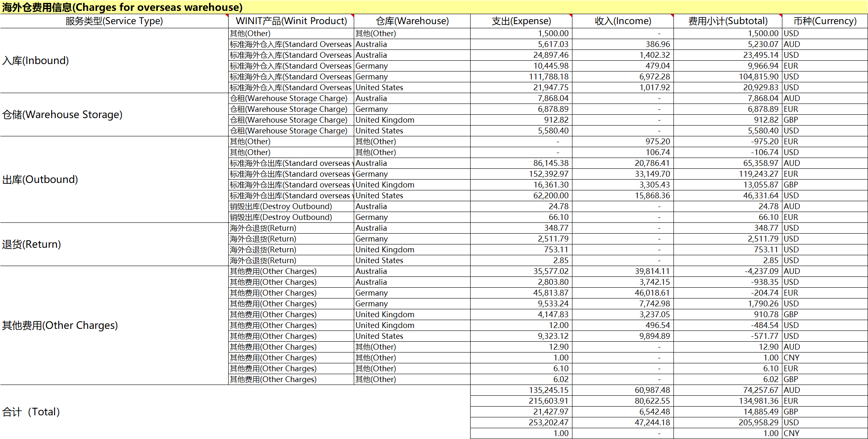Click the total subtotal 14,885.49
Viewport: 868px width, 439px height.
point(728,412)
